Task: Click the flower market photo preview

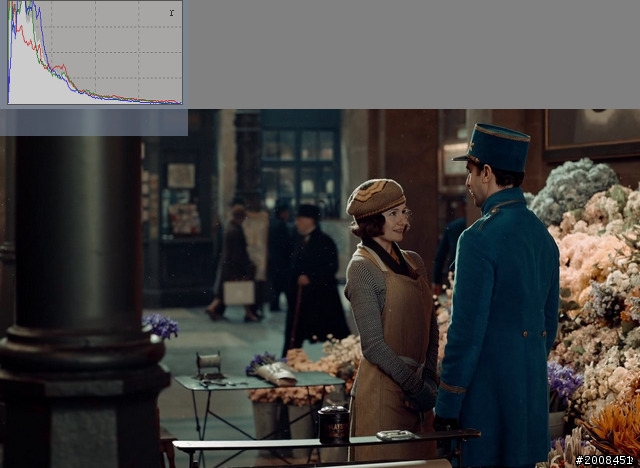Action: [320, 288]
